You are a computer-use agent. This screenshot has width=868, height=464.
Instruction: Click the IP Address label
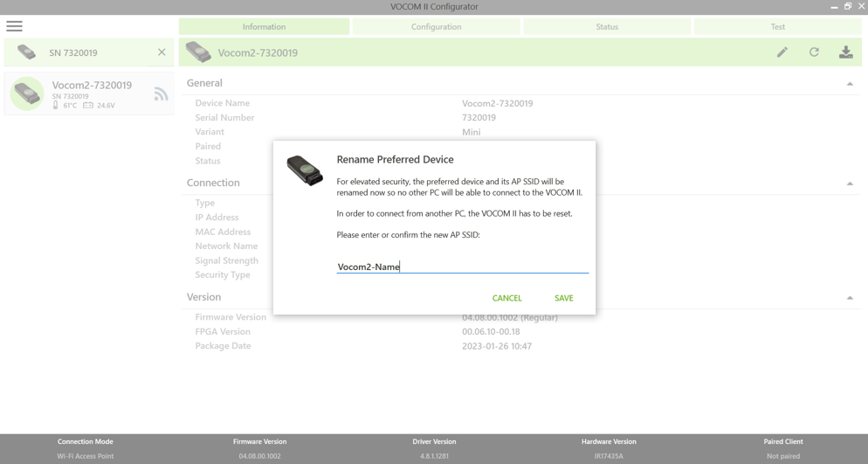click(x=217, y=217)
